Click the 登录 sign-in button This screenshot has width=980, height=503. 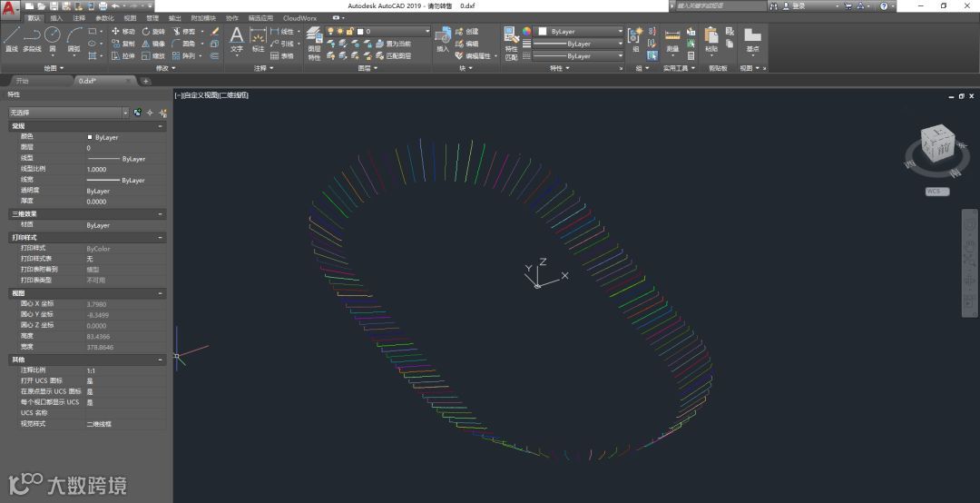tap(794, 5)
